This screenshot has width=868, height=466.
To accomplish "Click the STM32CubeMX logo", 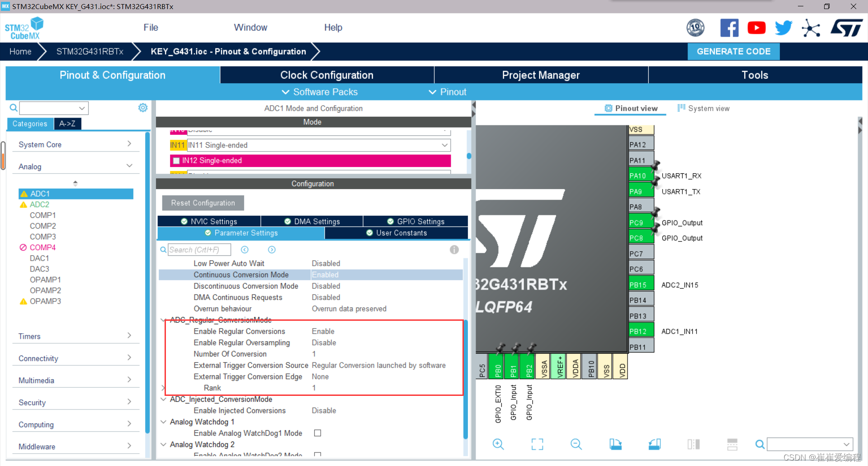I will coord(24,29).
